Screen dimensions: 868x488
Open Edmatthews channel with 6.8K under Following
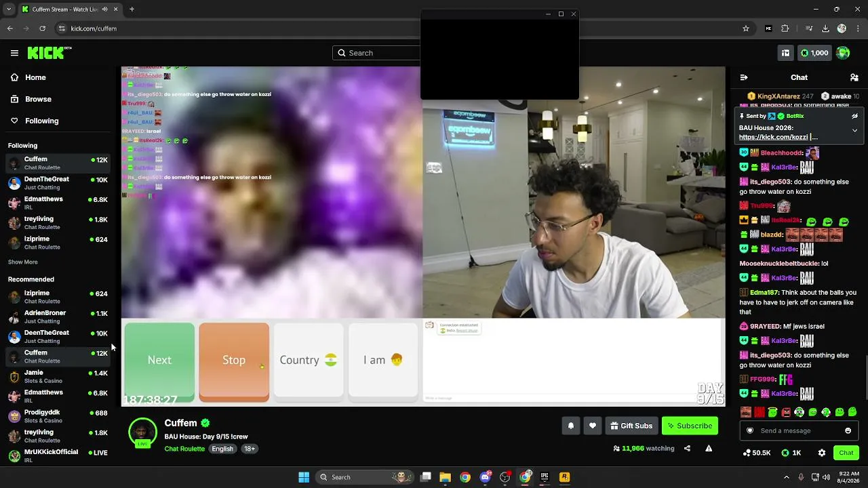click(x=58, y=203)
